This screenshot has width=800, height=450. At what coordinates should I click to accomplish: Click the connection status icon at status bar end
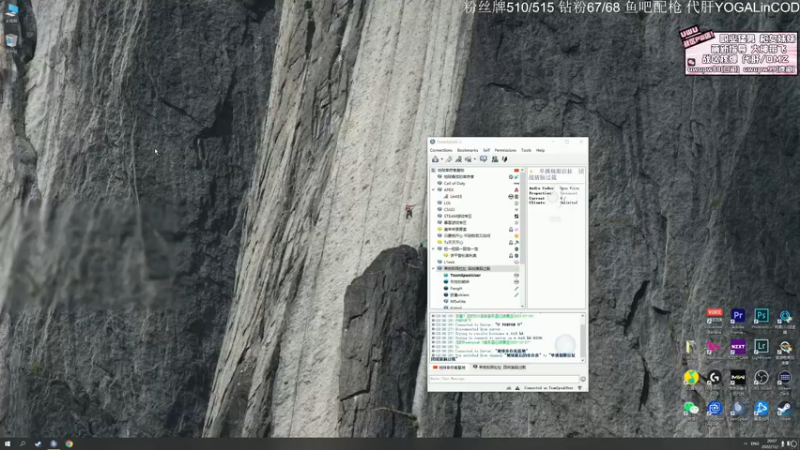580,388
